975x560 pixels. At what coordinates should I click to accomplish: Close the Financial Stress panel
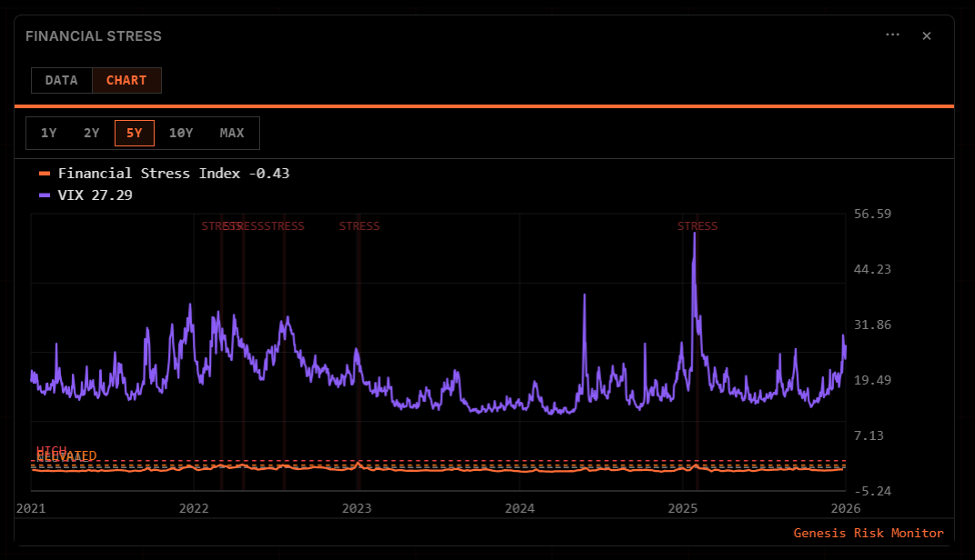click(x=927, y=35)
